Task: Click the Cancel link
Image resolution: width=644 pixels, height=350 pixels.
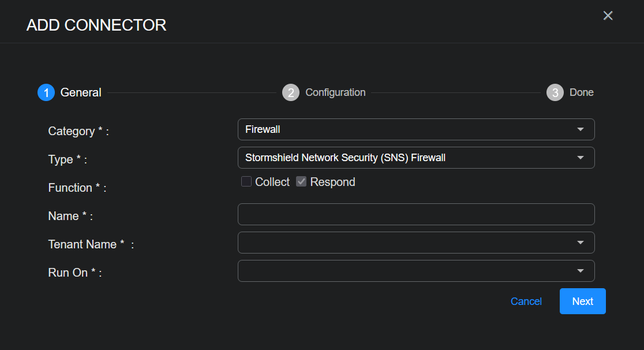Action: click(526, 301)
